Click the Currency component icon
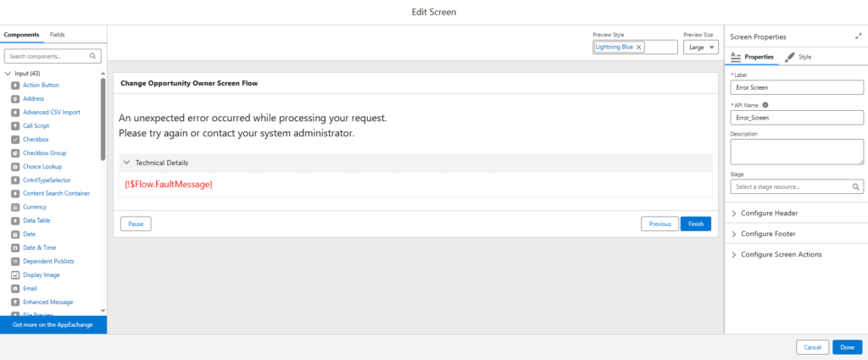 click(x=15, y=208)
